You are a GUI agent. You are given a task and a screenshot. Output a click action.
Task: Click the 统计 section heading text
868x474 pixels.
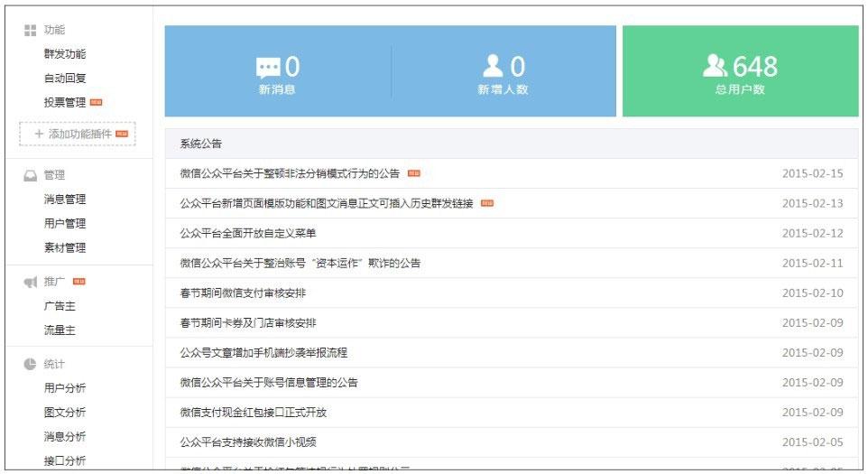coord(54,365)
